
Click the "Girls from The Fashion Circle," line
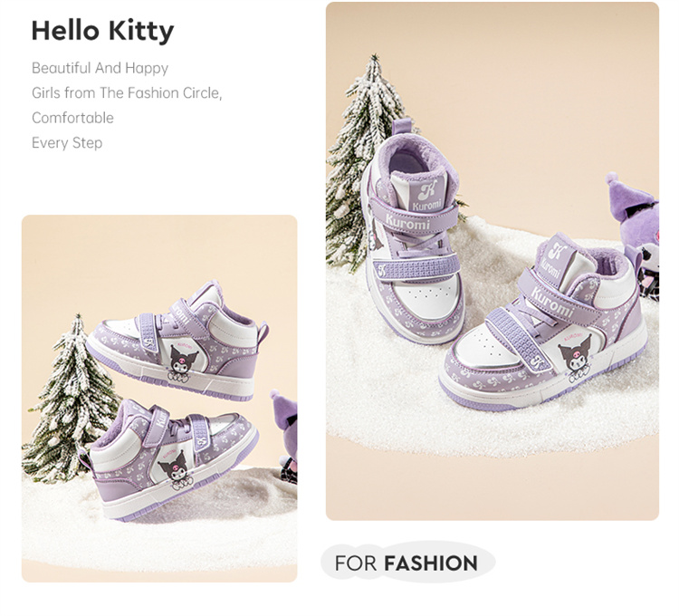tap(127, 92)
